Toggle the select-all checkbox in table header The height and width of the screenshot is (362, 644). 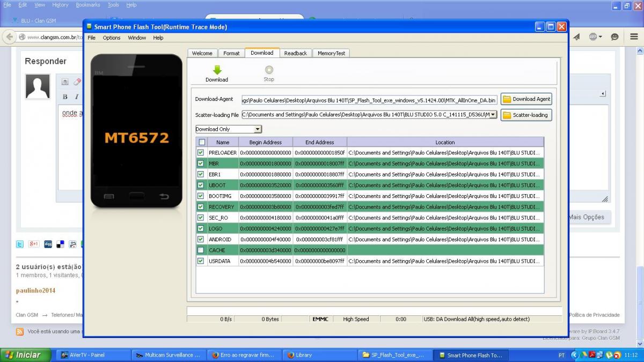(x=202, y=142)
